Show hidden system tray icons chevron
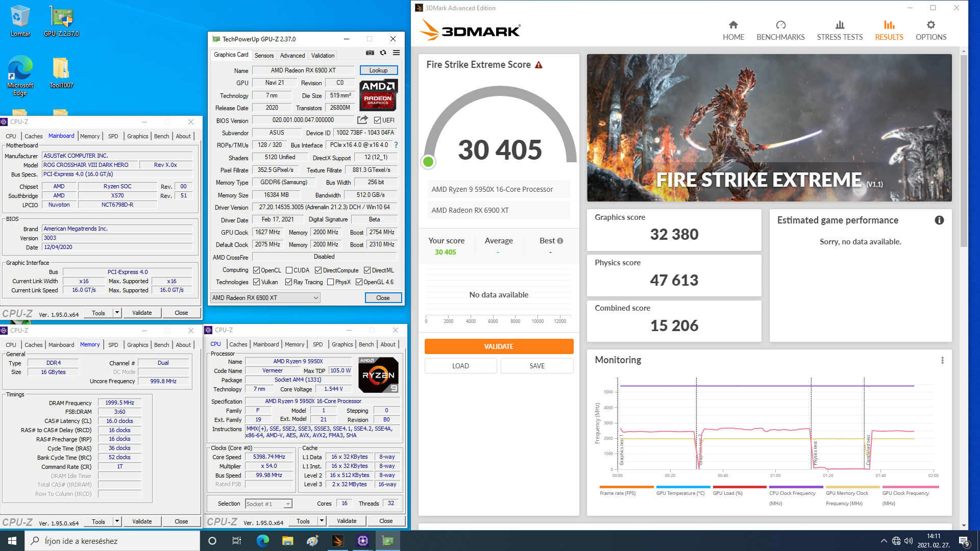Screen dimensions: 980x551 point(884,541)
